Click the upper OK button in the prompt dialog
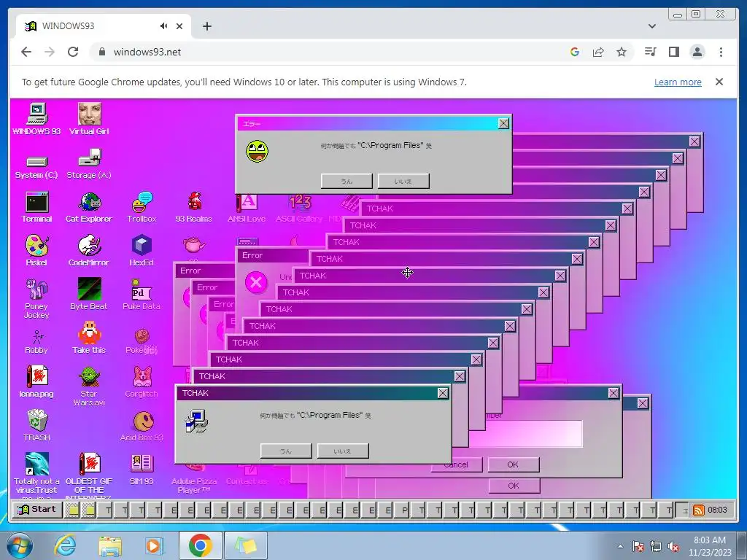747x560 pixels. (513, 464)
